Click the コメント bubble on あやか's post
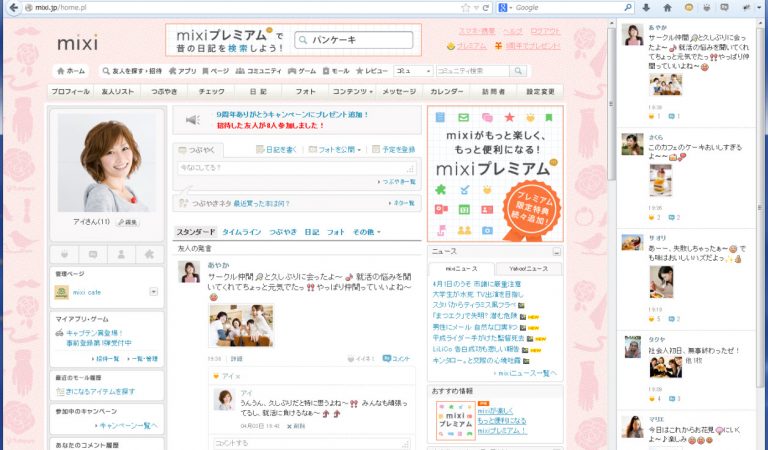768x450 pixels. point(397,359)
